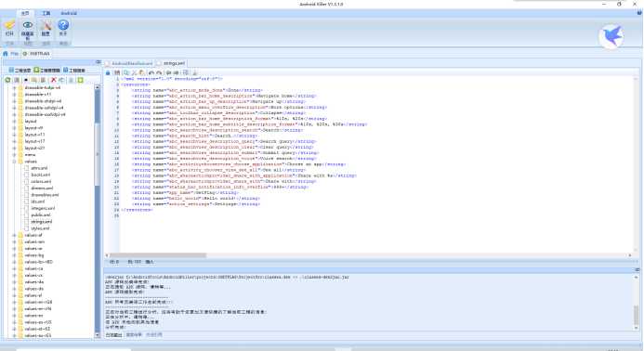Screen dimensions: 644x351
Task: Expand the drawable-v11 folder
Action: click(x=14, y=95)
